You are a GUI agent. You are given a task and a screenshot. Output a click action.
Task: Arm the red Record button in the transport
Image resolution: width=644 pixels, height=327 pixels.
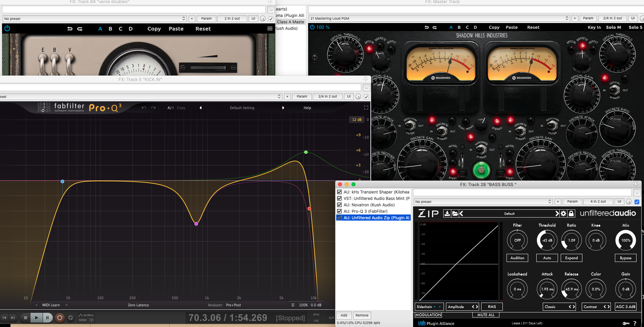(x=60, y=318)
